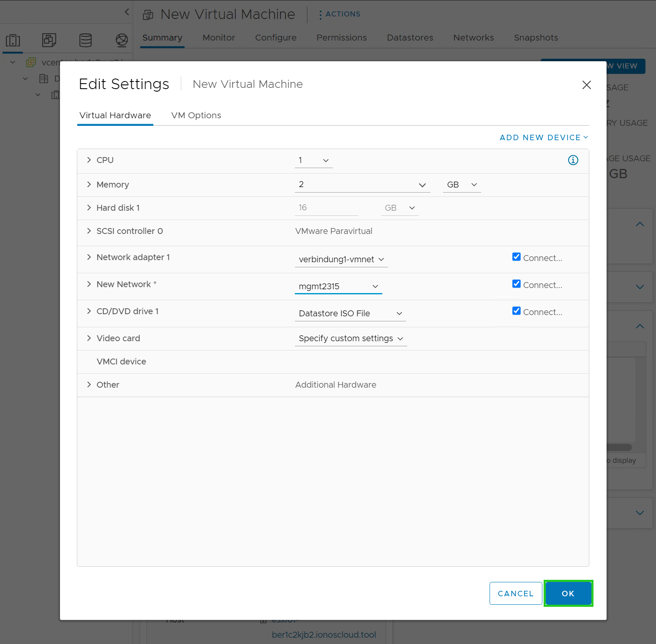This screenshot has height=644, width=656.
Task: Switch to the VM Options tab
Action: pos(196,116)
